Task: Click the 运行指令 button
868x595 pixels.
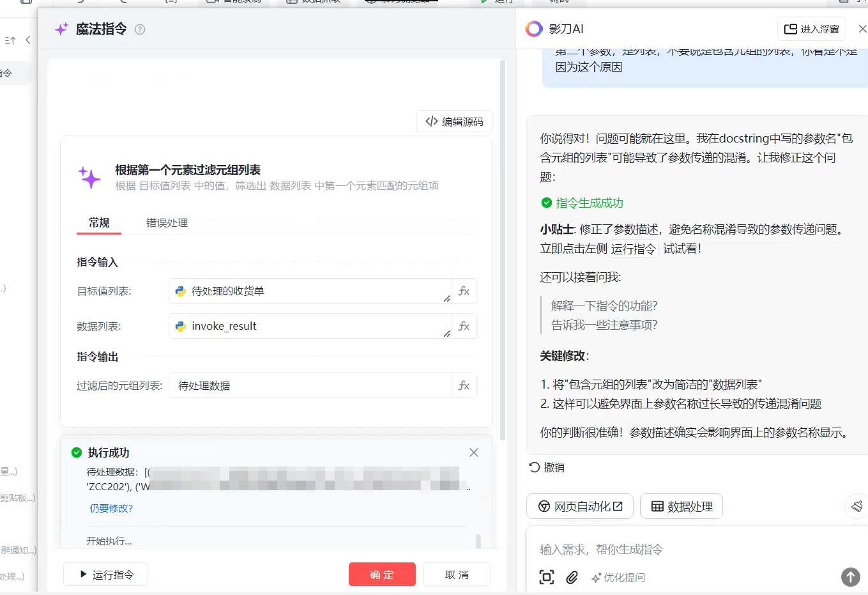Action: [106, 575]
